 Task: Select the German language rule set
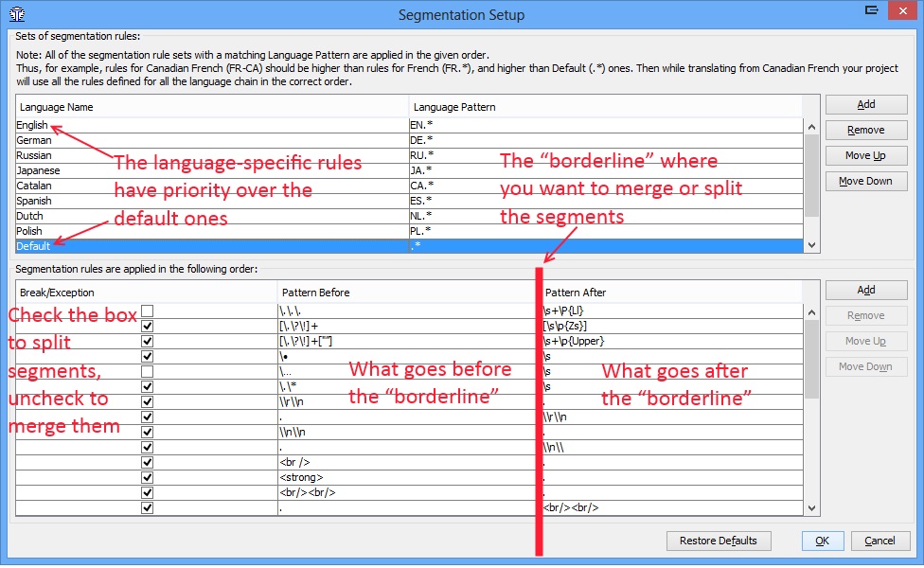[x=189, y=139]
